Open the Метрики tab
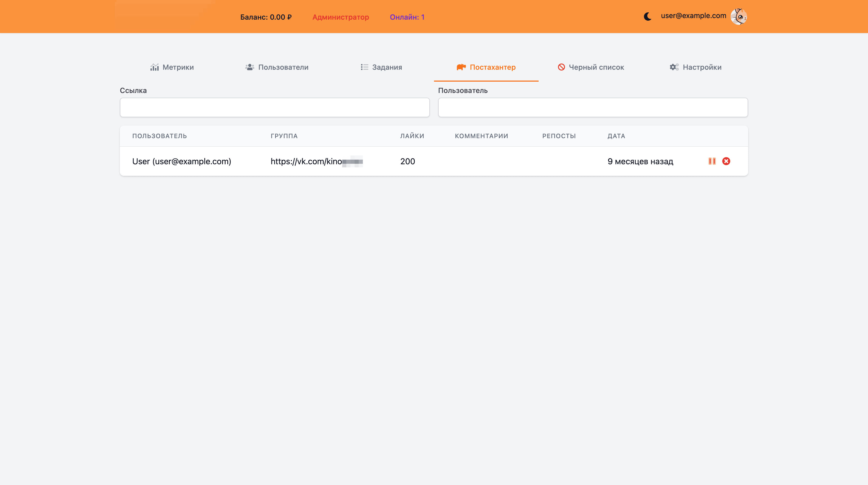868x485 pixels. click(178, 67)
